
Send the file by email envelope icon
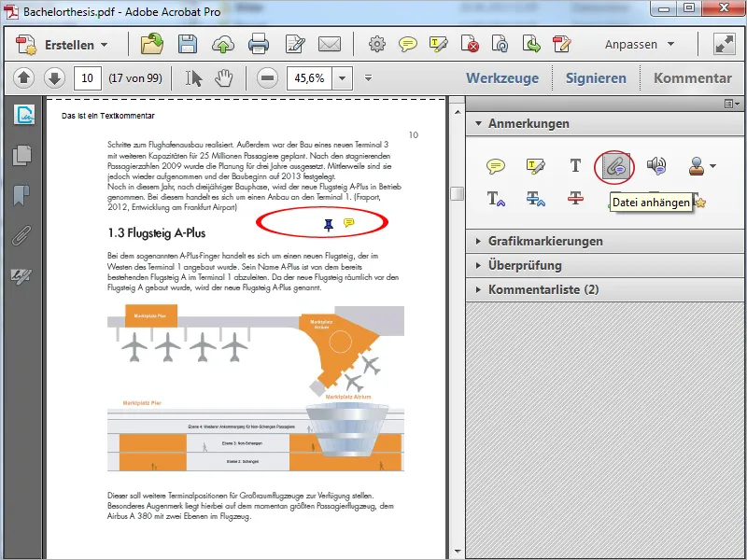(x=330, y=44)
